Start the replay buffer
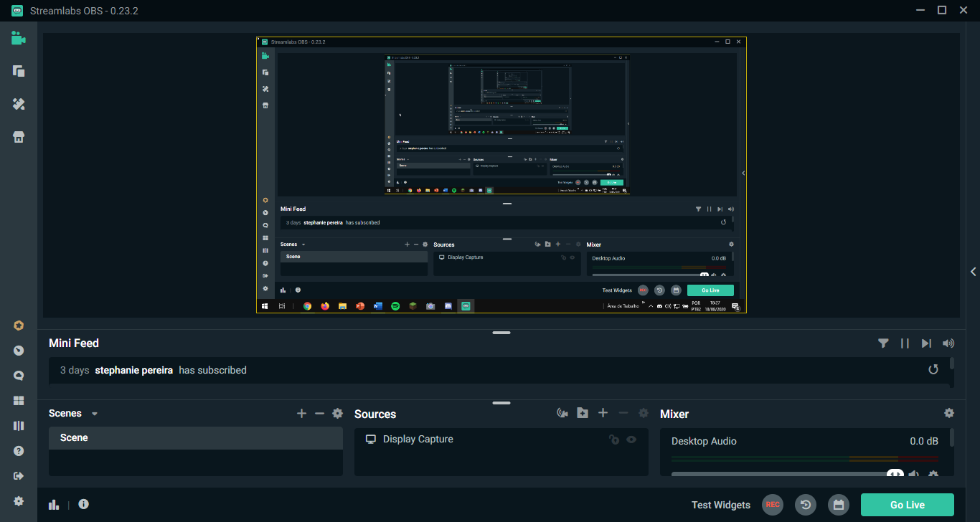 [806, 505]
